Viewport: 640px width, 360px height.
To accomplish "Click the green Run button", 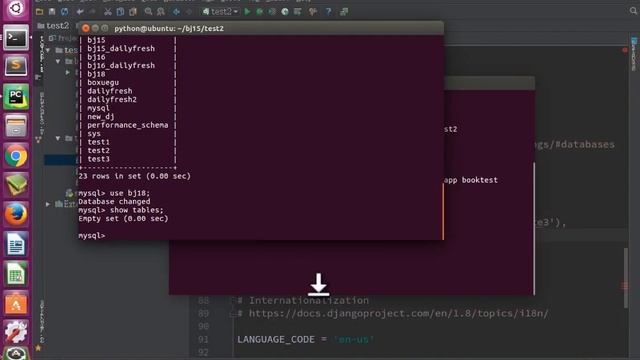I will pos(247,12).
